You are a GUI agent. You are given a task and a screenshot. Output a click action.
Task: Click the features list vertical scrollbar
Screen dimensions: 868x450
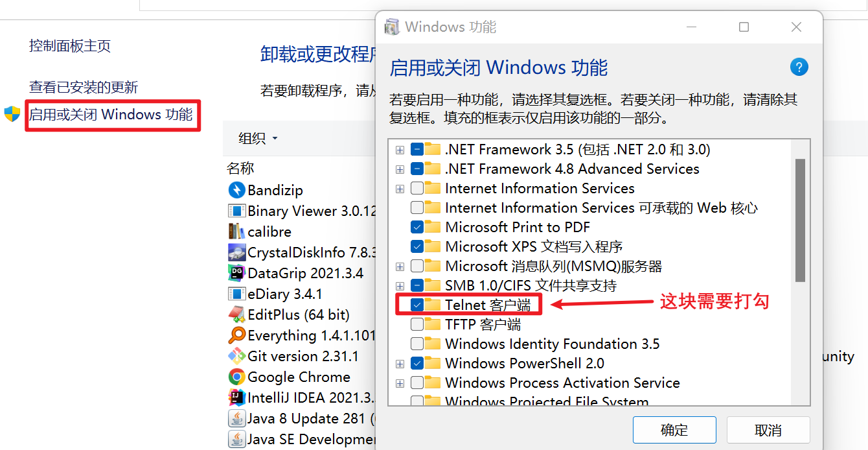(x=800, y=220)
